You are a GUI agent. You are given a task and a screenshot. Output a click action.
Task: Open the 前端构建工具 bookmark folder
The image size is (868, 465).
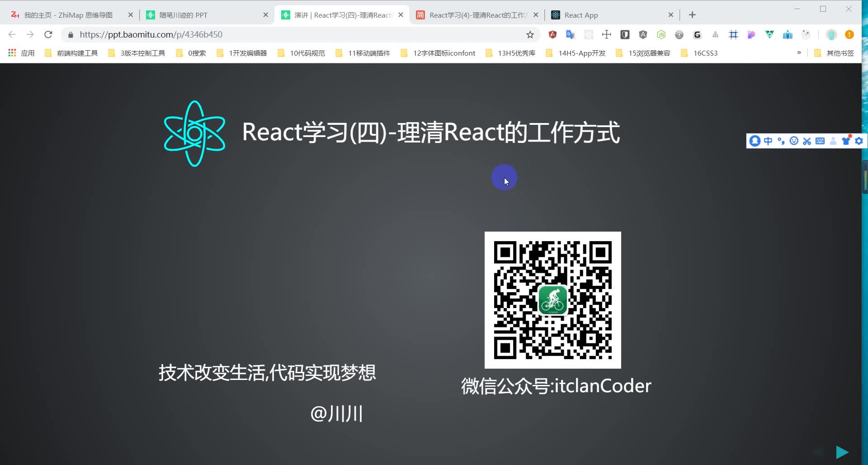pos(71,53)
